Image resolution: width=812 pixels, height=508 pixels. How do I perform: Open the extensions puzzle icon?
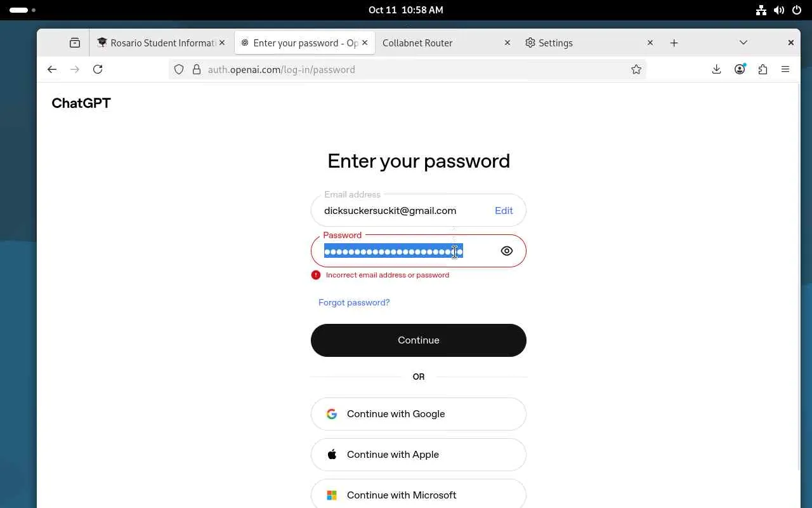pyautogui.click(x=763, y=69)
